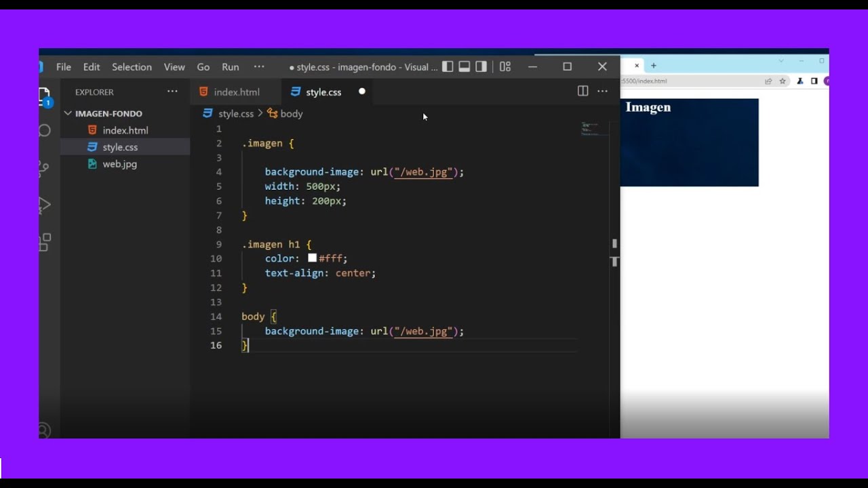The width and height of the screenshot is (868, 488).
Task: Toggle the primary side bar
Action: (x=448, y=66)
